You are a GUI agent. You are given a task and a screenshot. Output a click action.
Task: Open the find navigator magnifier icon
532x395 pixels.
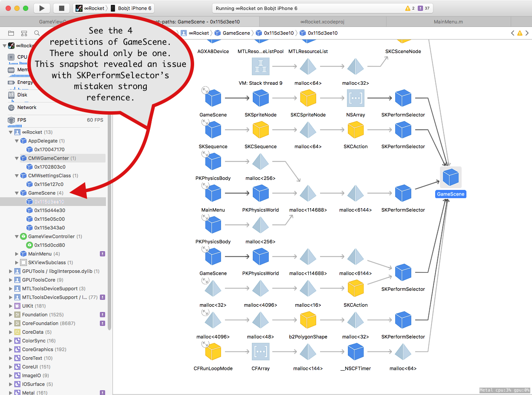click(37, 33)
